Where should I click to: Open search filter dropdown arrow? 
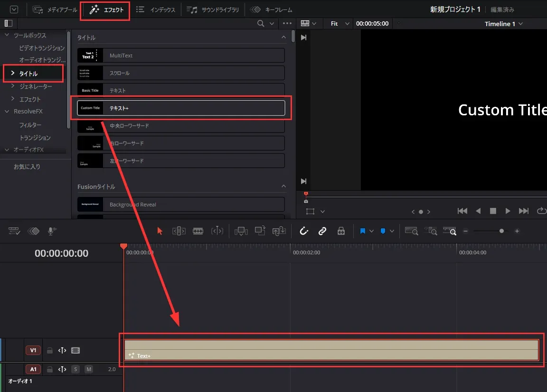[272, 23]
